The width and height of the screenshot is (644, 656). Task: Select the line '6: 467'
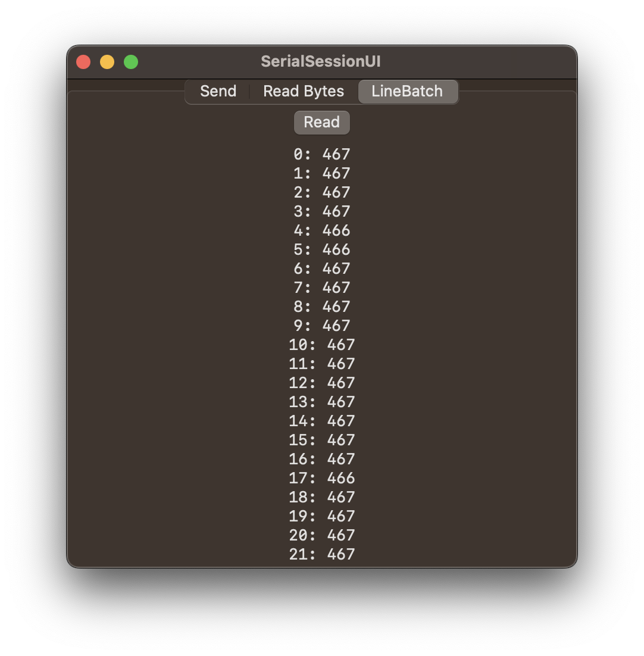321,268
